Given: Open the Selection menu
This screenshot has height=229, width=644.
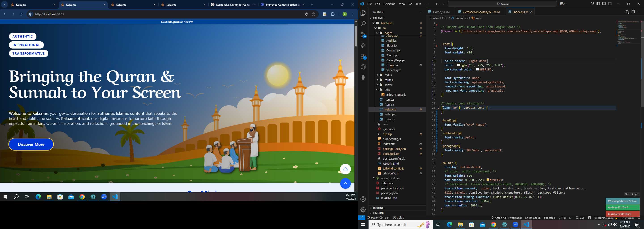Looking at the screenshot, I should [x=390, y=4].
